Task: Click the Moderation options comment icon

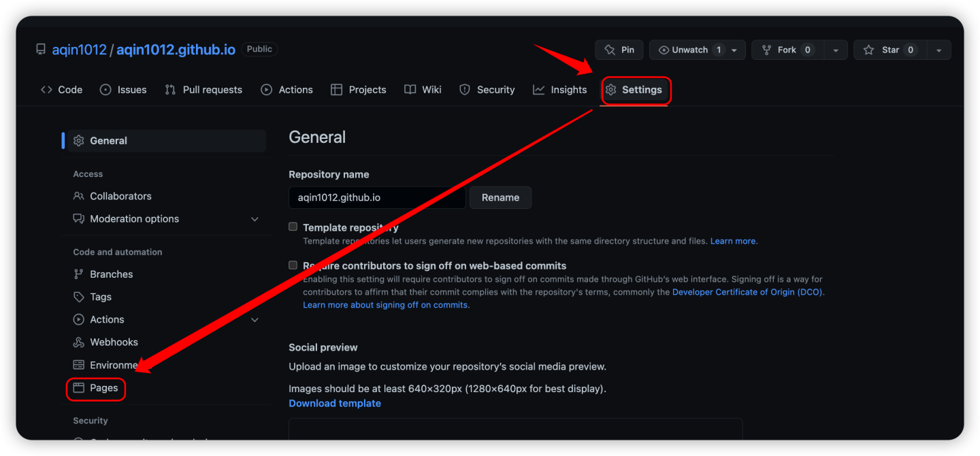Action: [x=79, y=219]
